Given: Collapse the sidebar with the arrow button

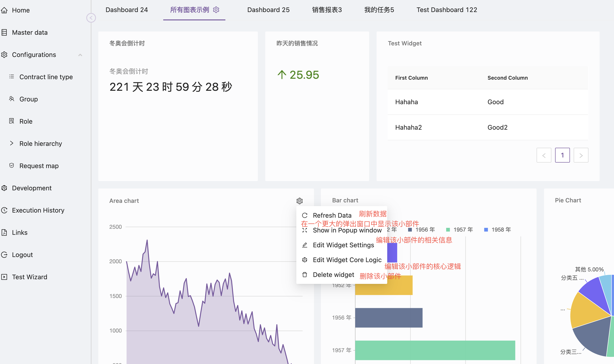Looking at the screenshot, I should point(91,18).
